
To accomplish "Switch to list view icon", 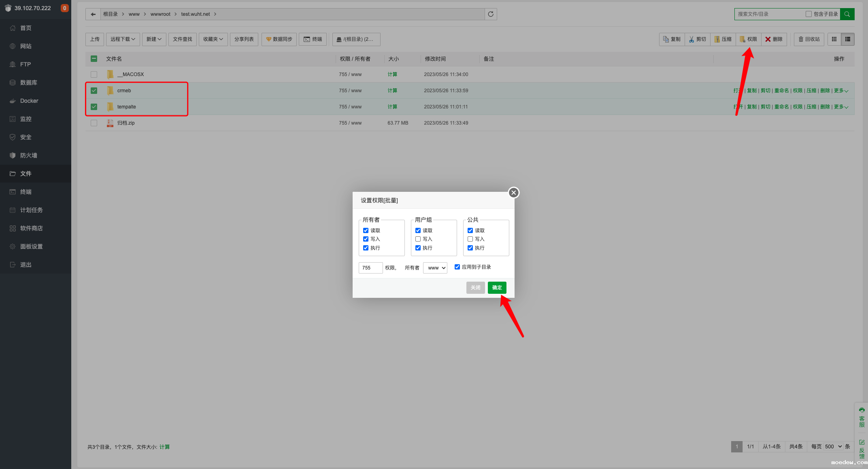I will (x=847, y=39).
